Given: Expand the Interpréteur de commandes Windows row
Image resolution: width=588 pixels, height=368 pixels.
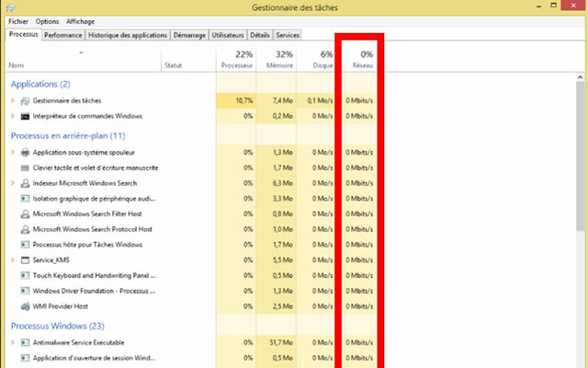Looking at the screenshot, I should [x=13, y=116].
